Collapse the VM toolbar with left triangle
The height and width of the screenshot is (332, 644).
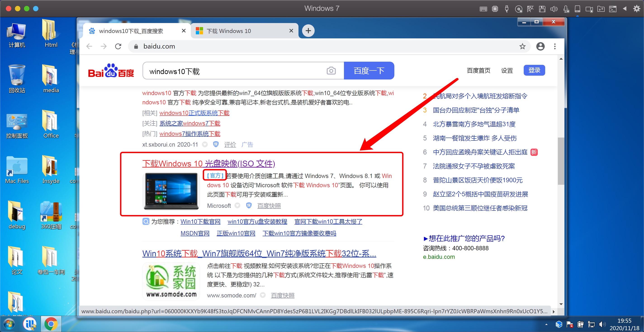[x=625, y=9]
